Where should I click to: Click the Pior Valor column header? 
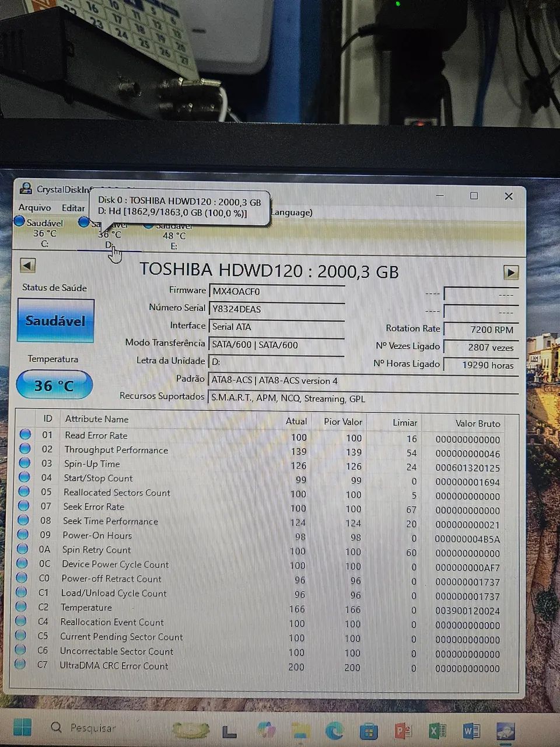(343, 421)
